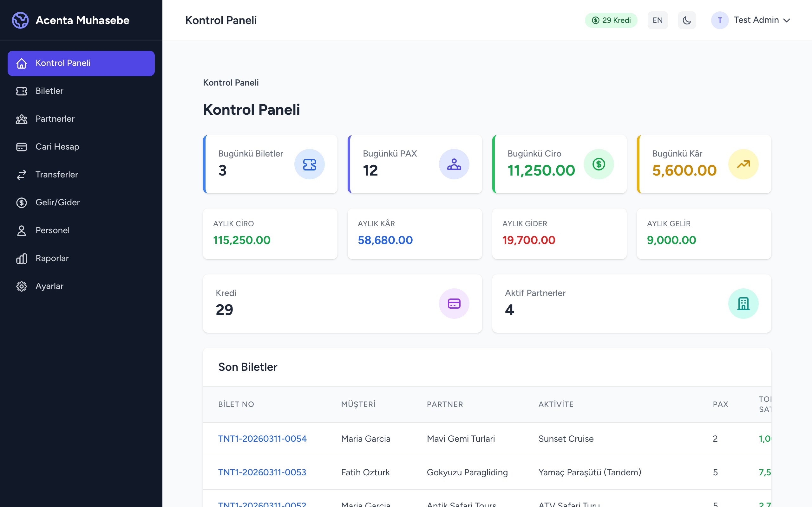
Task: Click the dollar icon in Bugünkü Ciro card
Action: [x=598, y=164]
